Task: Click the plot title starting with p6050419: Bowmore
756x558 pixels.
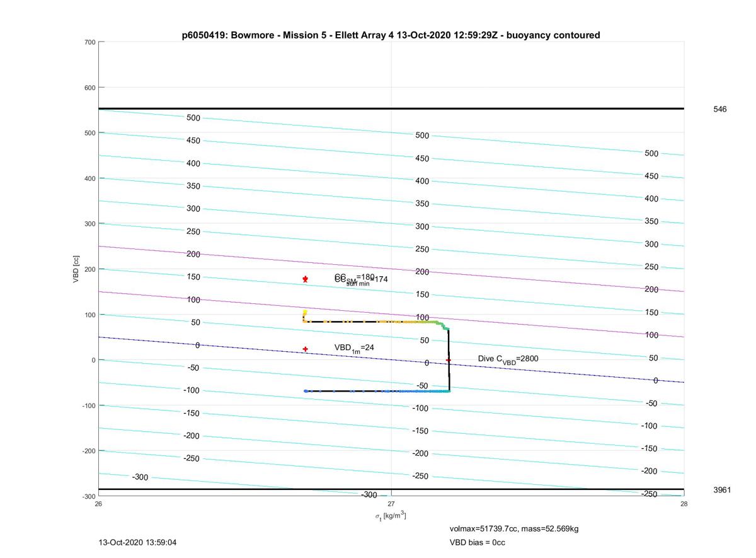Action: 391,35
